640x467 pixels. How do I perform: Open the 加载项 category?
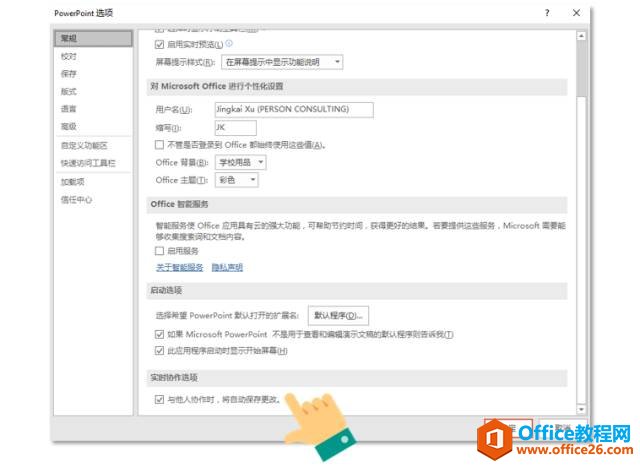(73, 182)
